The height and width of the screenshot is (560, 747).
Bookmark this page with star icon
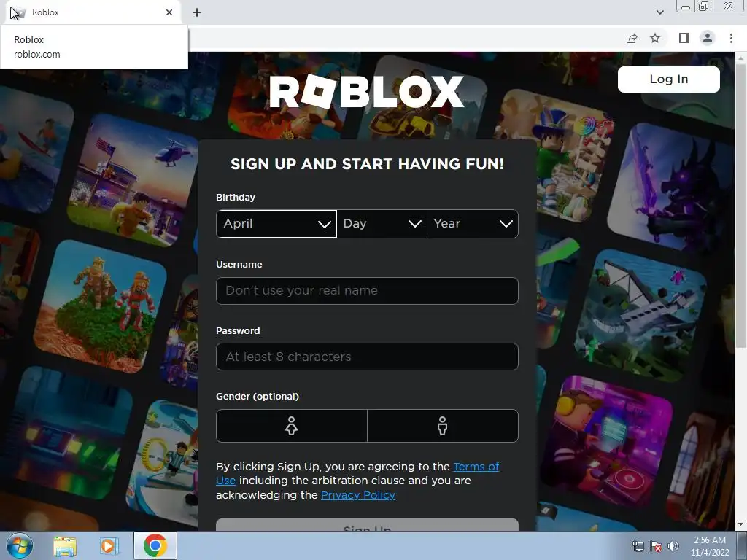click(655, 38)
